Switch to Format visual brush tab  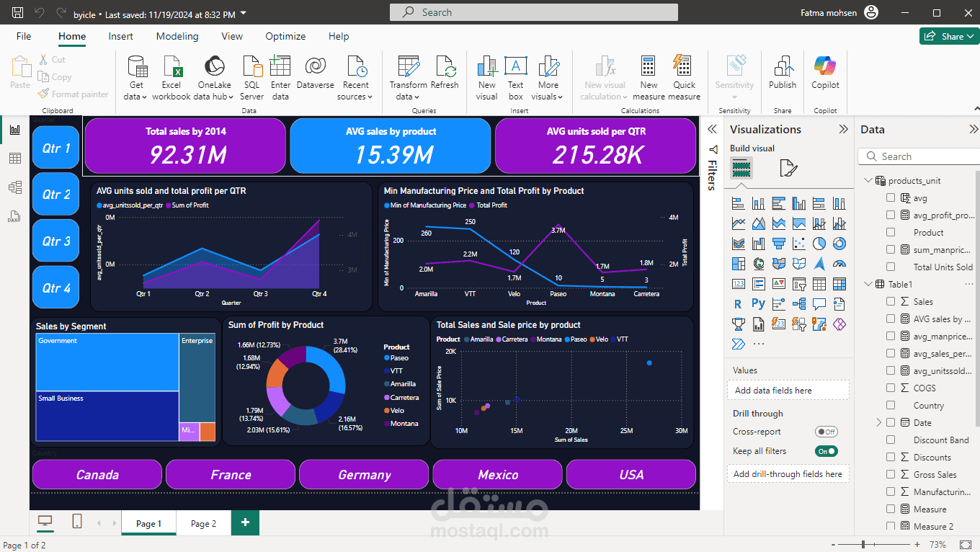coord(788,169)
